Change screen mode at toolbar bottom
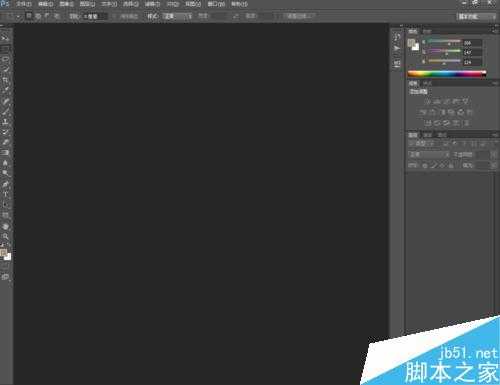 point(5,277)
